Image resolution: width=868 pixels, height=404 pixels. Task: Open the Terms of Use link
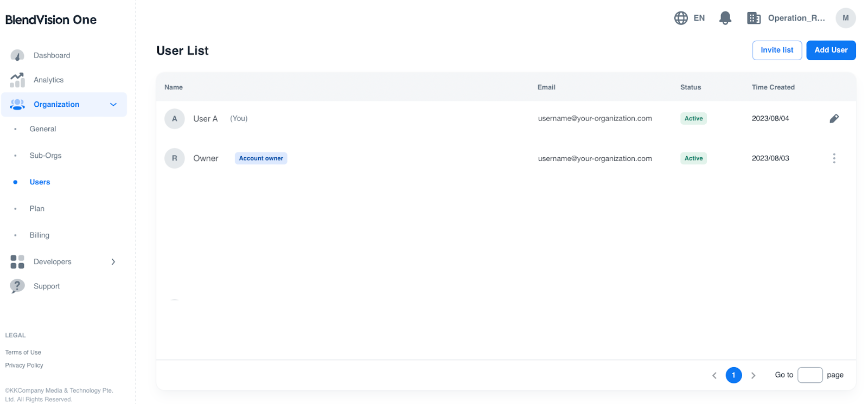pos(23,352)
